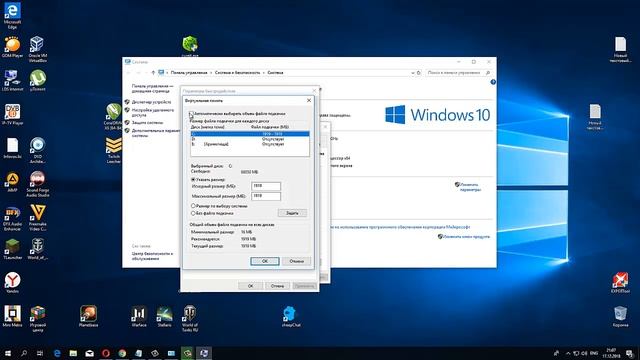Cancel the virtual memory dialog
This screenshot has height=360, width=640.
click(x=297, y=261)
